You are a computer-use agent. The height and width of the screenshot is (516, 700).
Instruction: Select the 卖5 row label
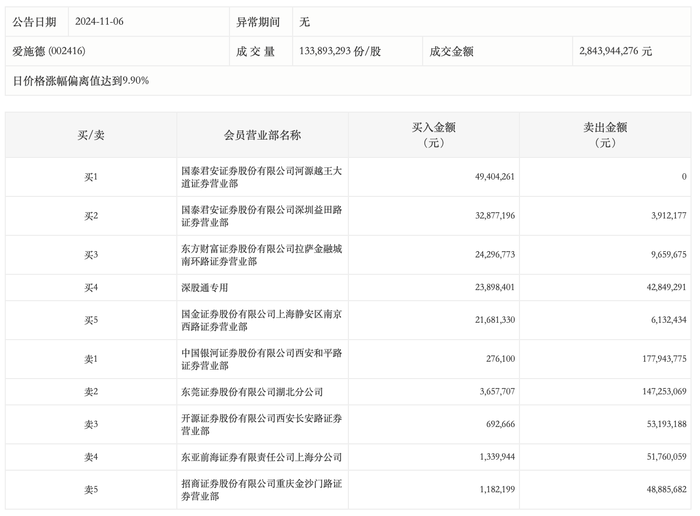pos(91,490)
